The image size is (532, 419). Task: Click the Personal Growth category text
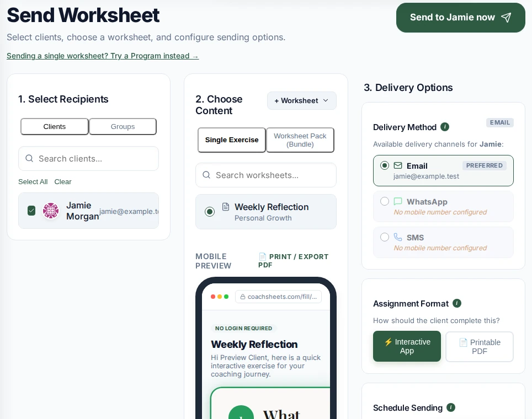tap(263, 218)
